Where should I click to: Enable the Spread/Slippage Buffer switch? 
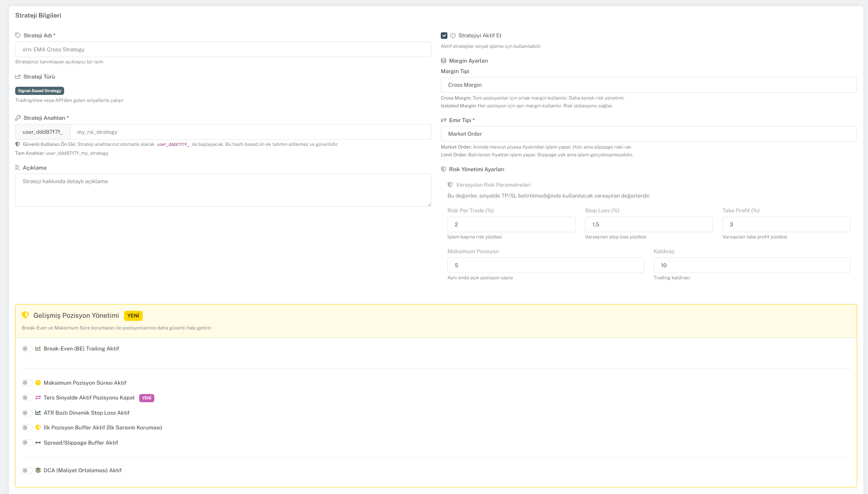click(x=27, y=443)
